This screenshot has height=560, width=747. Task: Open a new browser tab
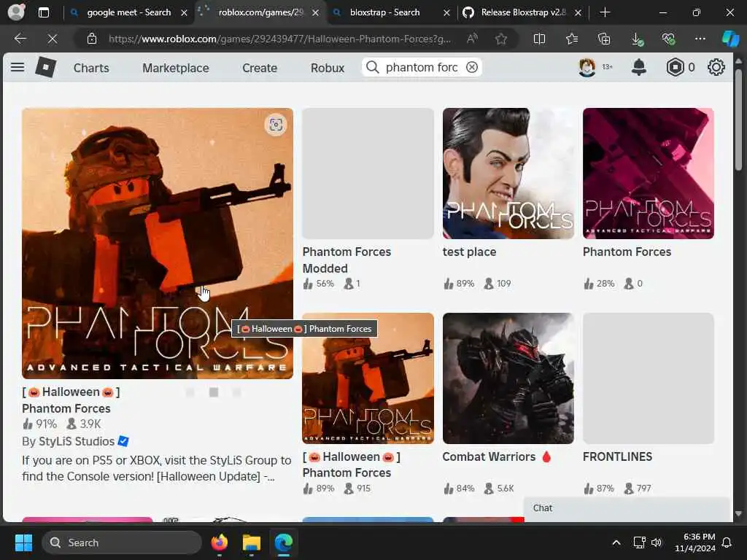pos(605,12)
